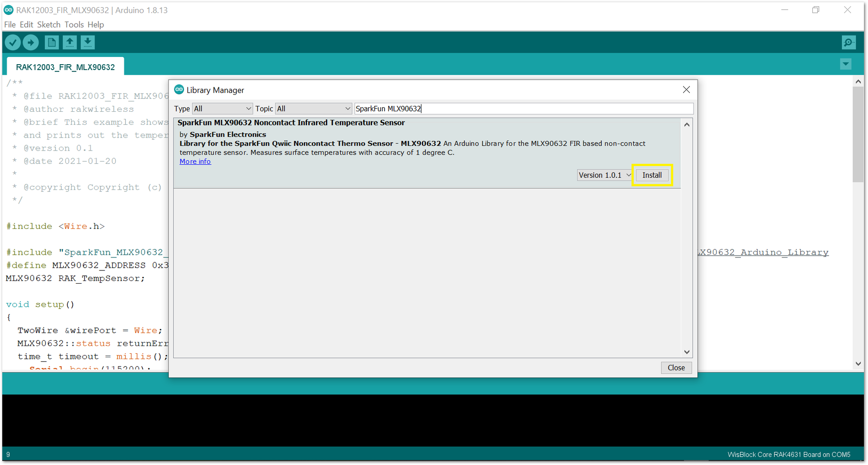Image resolution: width=868 pixels, height=465 pixels.
Task: Click the '#include <Wire.h>' code line
Action: point(55,226)
